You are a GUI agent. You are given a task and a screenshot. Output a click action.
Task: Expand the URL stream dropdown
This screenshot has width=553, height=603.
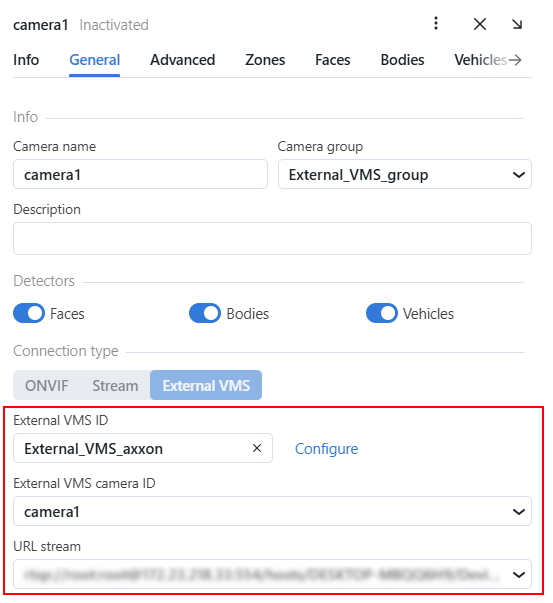coord(272,574)
